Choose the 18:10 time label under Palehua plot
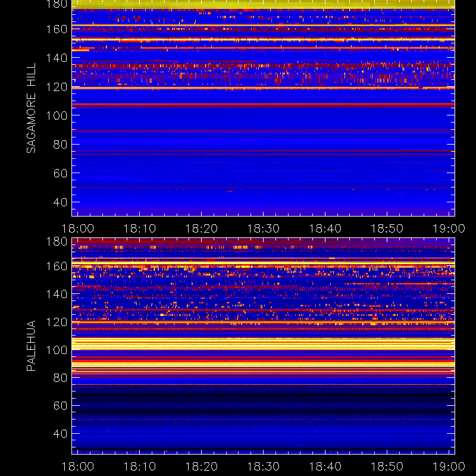Screen dimensions: 476x476 (x=140, y=466)
